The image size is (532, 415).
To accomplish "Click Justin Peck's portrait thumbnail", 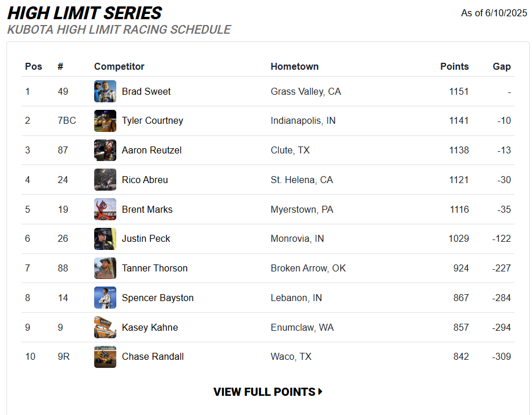I will (x=105, y=239).
